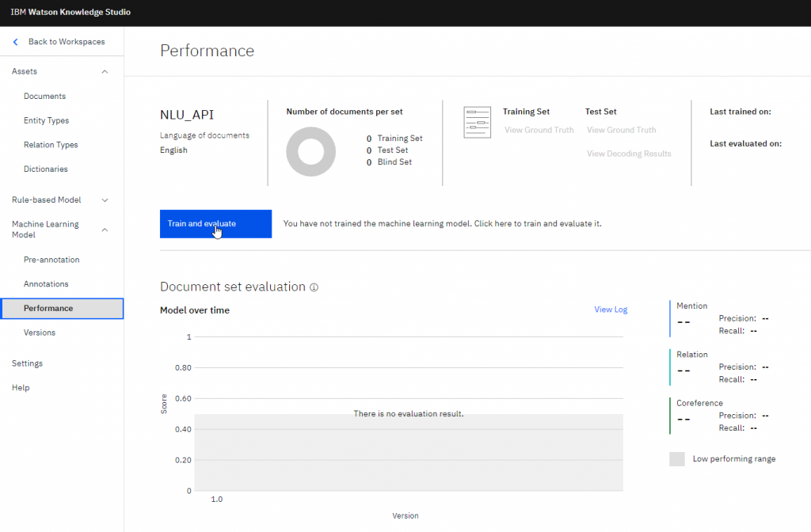Click the 'Low performing range' legend label
The width and height of the screenshot is (811, 532).
pos(734,459)
